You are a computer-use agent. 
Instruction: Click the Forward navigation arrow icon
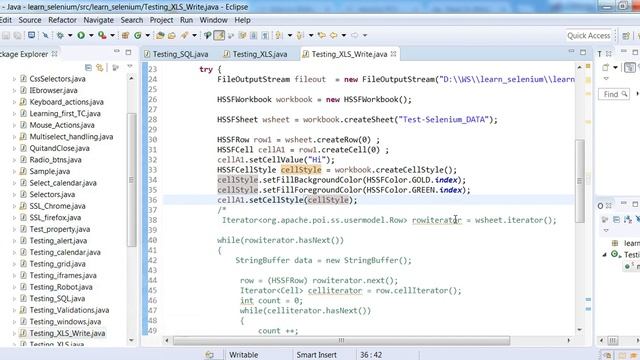coord(354,36)
